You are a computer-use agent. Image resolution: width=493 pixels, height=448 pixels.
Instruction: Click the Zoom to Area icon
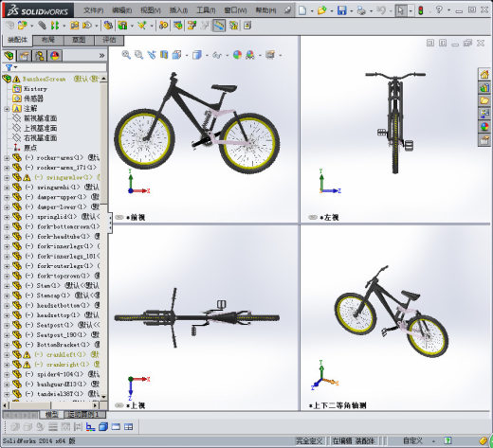point(138,55)
